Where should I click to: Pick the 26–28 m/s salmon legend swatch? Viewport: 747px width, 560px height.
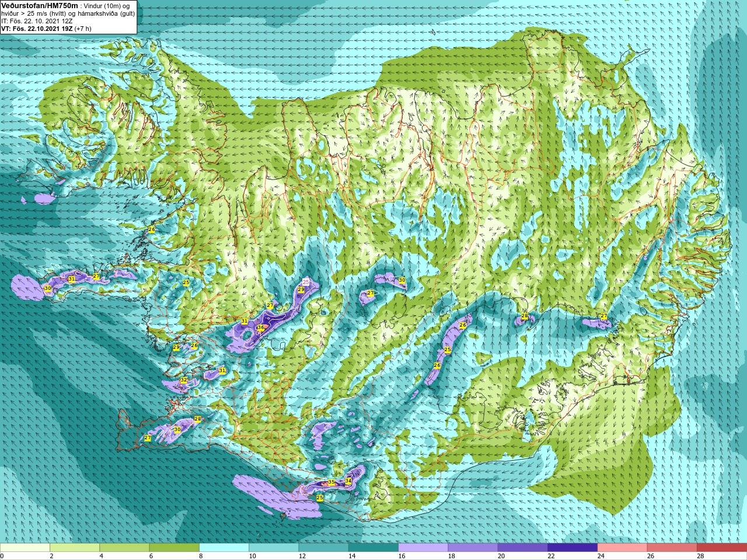[672, 548]
